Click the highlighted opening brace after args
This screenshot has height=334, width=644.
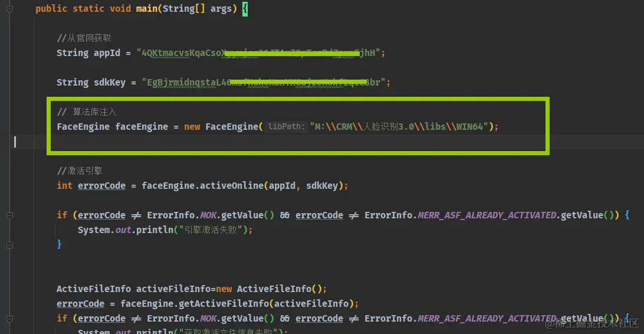click(x=245, y=9)
